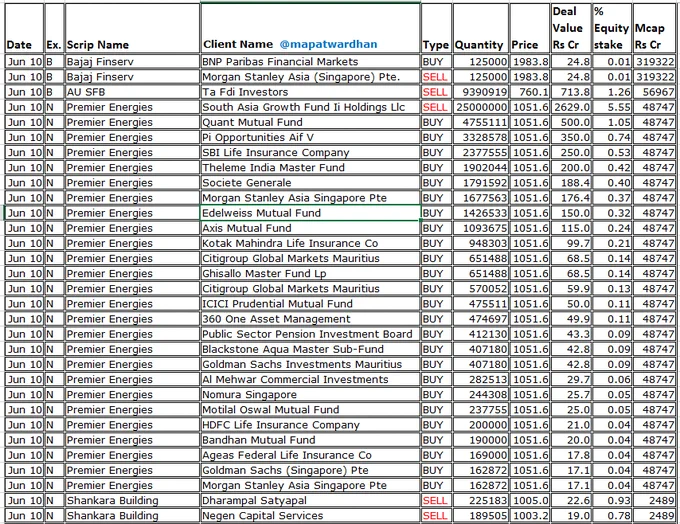
Task: Select the deal value 713.8 cell
Action: tap(571, 92)
